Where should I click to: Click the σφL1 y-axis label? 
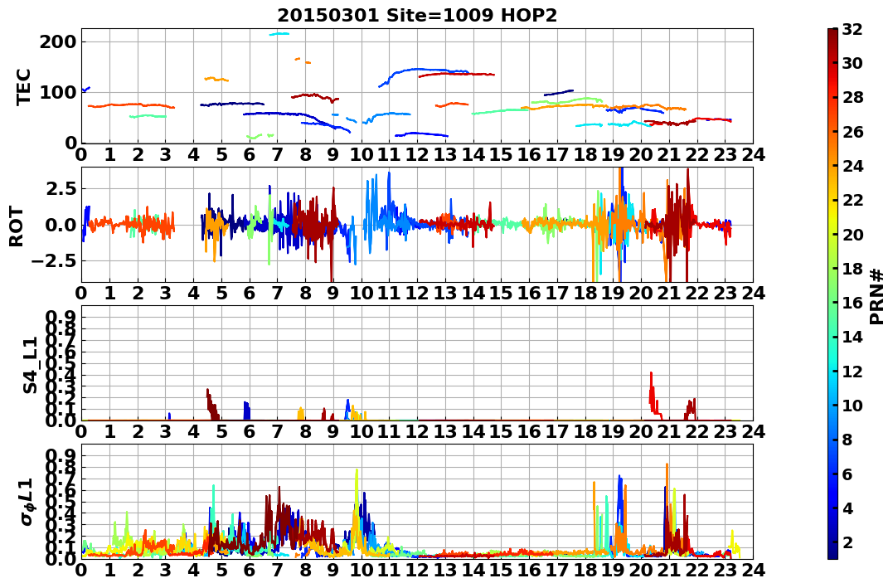coord(27,502)
